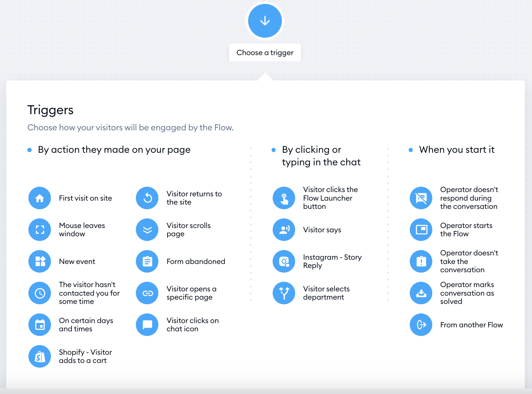Pick the Visitor says trigger icon

(284, 230)
